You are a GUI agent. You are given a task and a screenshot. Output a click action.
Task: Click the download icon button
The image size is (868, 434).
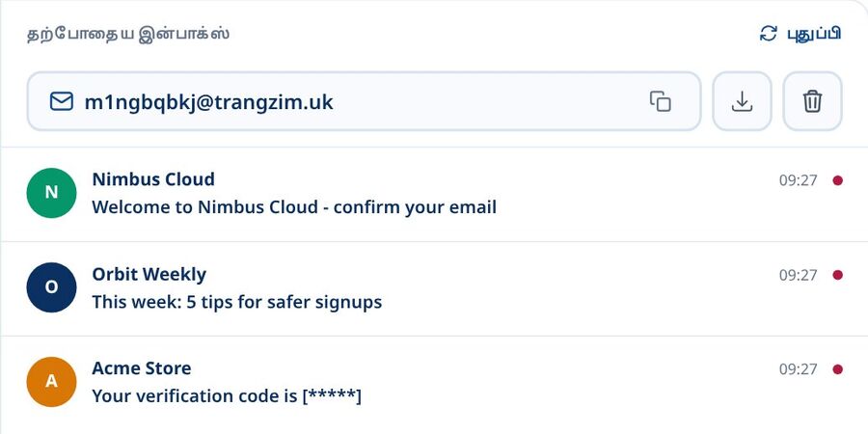[742, 101]
